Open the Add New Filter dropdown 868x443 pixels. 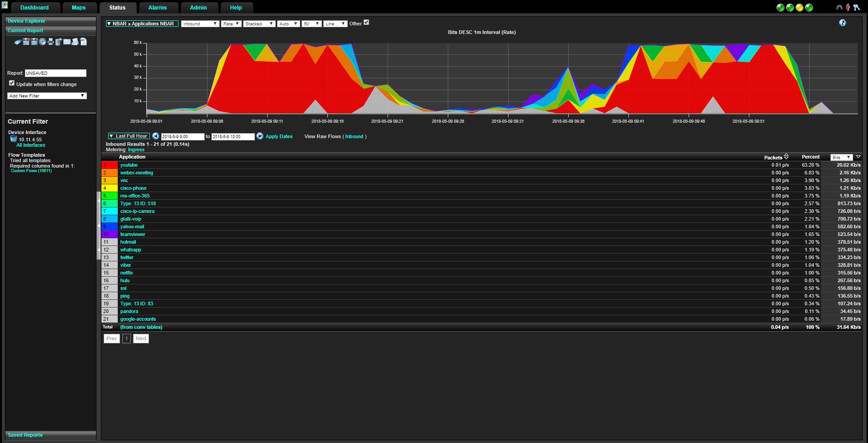[x=47, y=96]
